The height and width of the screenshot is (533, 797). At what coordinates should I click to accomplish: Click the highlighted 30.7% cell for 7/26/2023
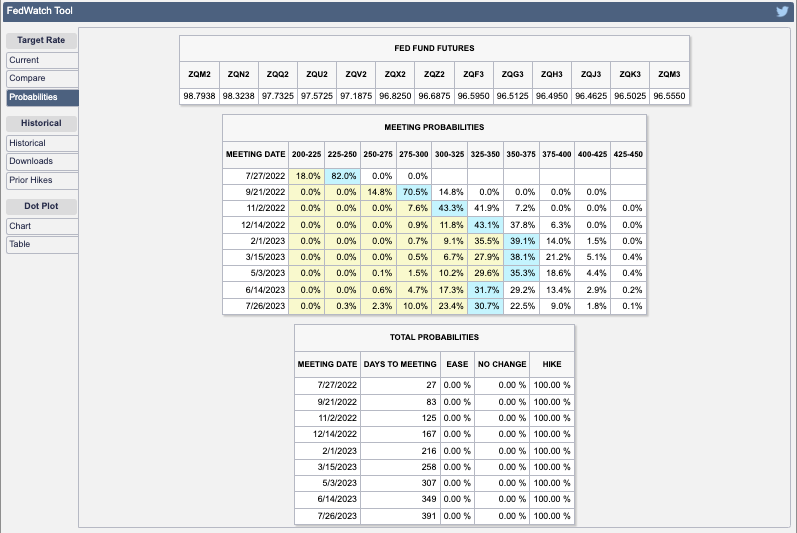[x=485, y=306]
